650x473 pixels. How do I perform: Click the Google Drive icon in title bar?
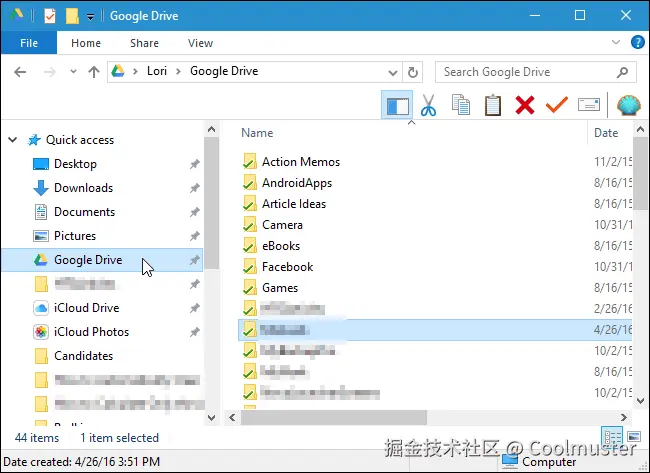[17, 16]
